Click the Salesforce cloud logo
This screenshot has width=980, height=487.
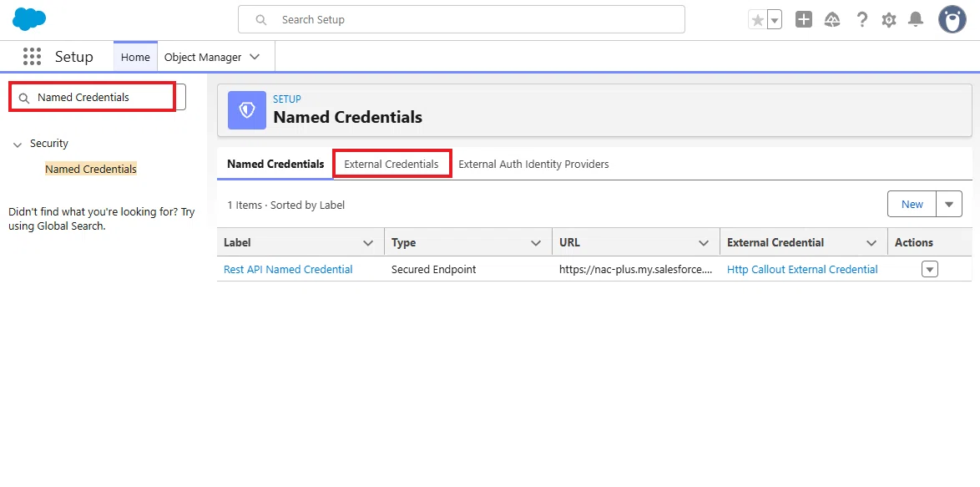point(29,19)
